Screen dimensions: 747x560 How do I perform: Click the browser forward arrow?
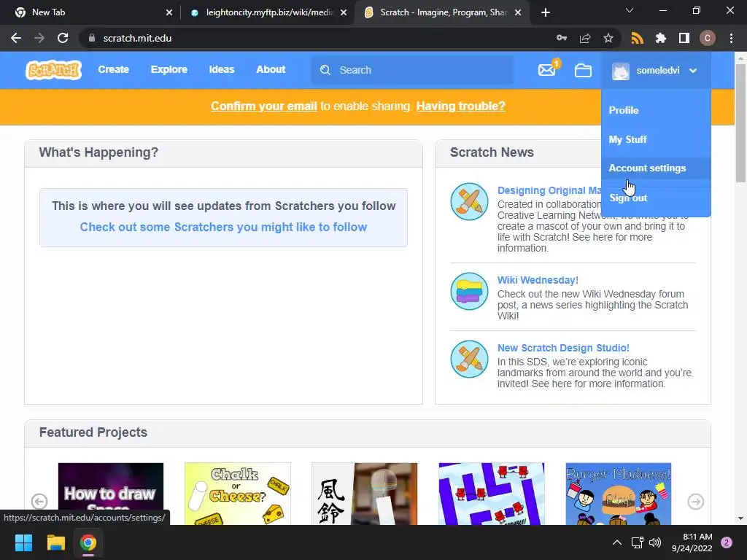pos(39,38)
